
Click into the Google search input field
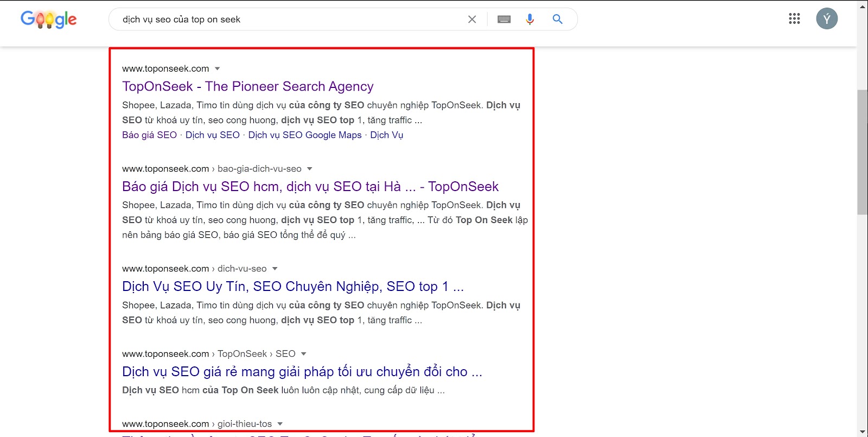click(288, 20)
